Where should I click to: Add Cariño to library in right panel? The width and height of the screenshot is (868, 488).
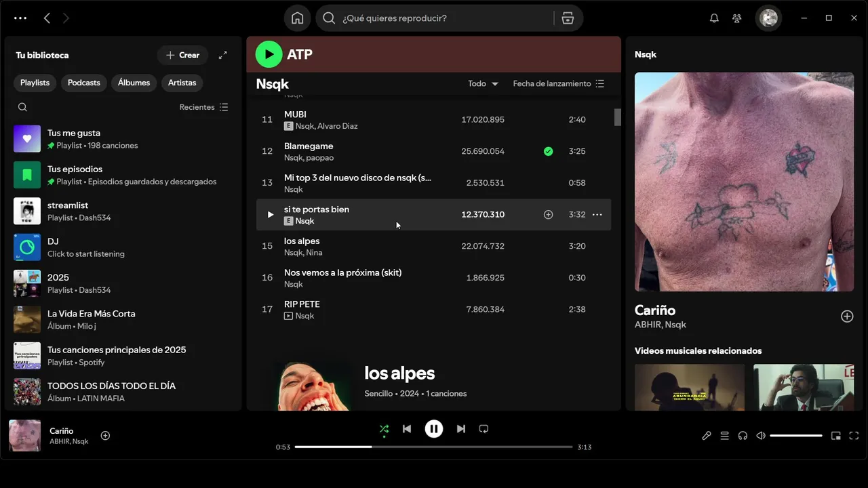847,317
